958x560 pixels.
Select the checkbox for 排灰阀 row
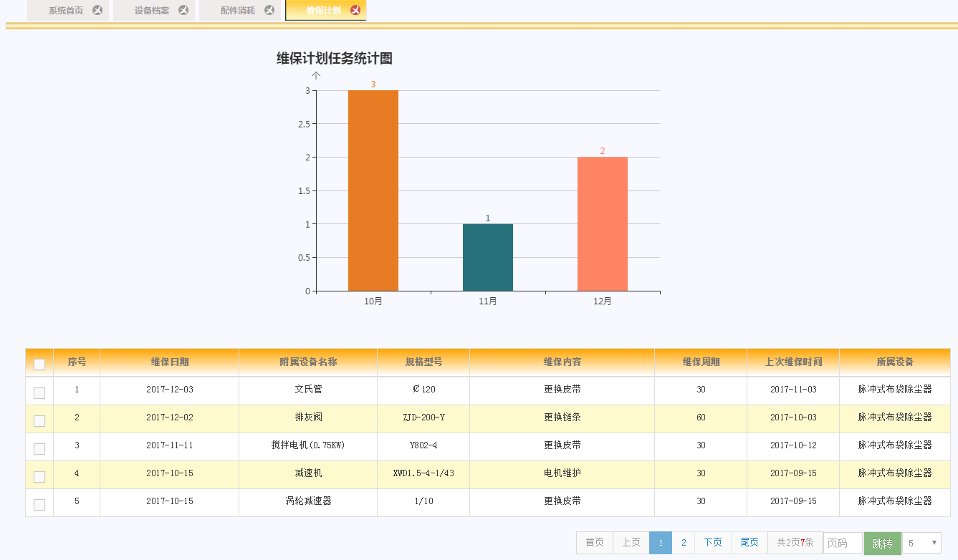(x=39, y=420)
